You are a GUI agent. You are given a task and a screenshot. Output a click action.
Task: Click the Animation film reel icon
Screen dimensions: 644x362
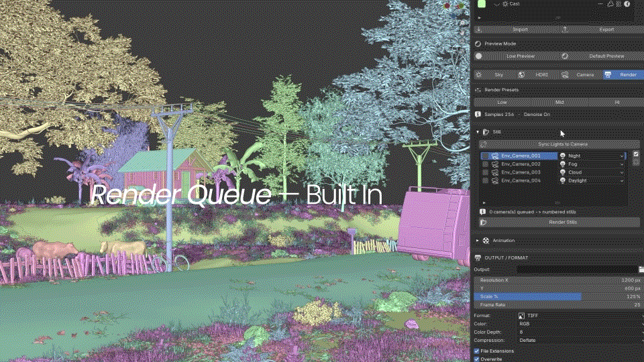point(486,241)
